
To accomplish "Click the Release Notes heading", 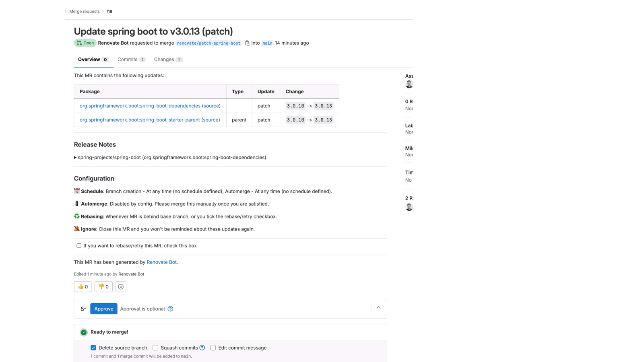I will tap(95, 145).
